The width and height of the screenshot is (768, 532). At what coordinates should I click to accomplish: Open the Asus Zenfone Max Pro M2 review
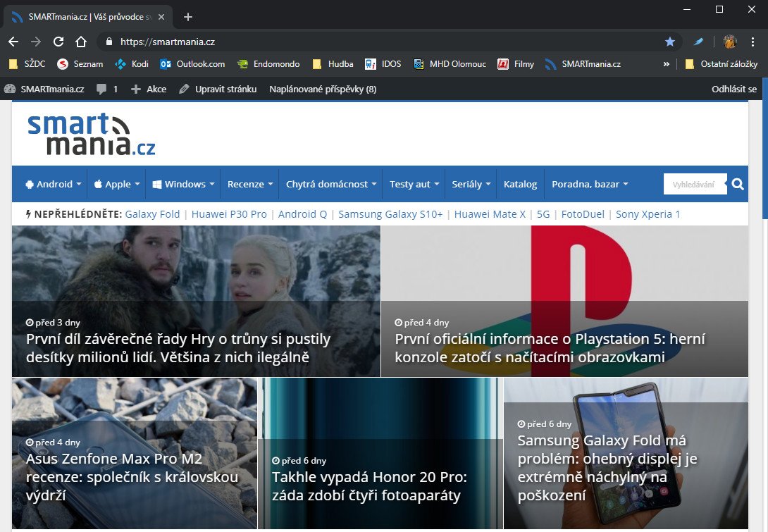tap(135, 453)
